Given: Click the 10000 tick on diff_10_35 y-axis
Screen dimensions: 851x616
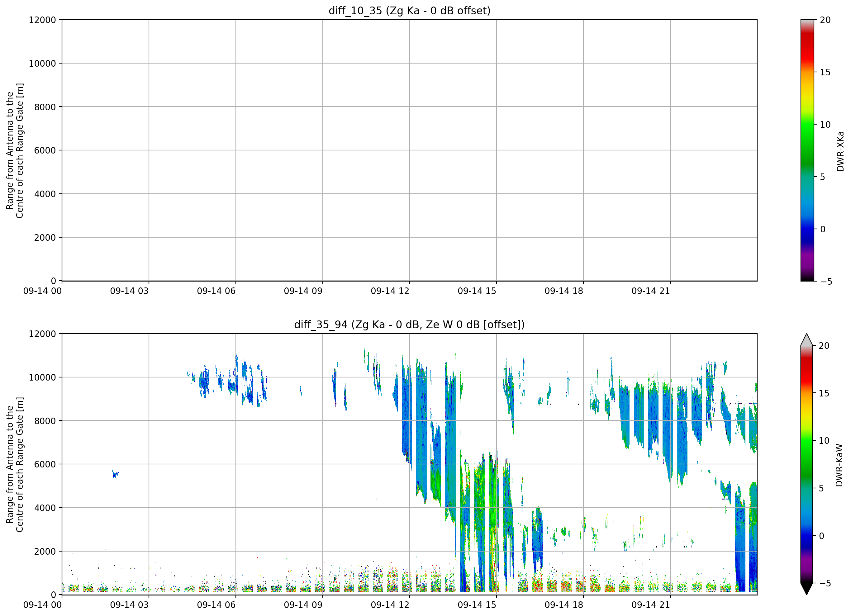Looking at the screenshot, I should point(42,64).
